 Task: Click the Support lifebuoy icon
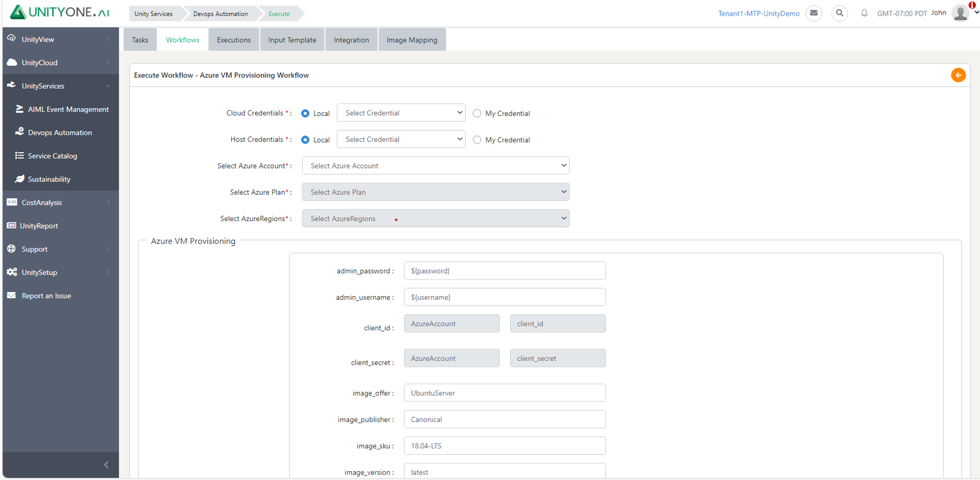point(11,249)
